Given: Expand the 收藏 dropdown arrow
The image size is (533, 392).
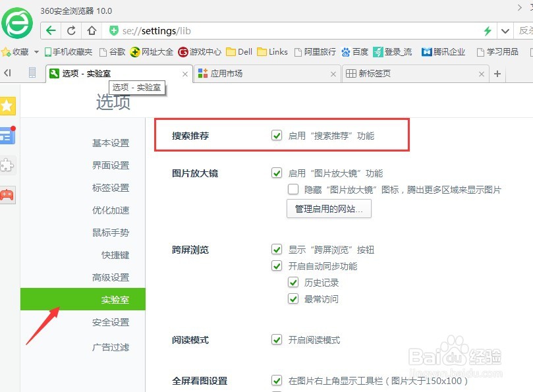Looking at the screenshot, I should [x=36, y=52].
